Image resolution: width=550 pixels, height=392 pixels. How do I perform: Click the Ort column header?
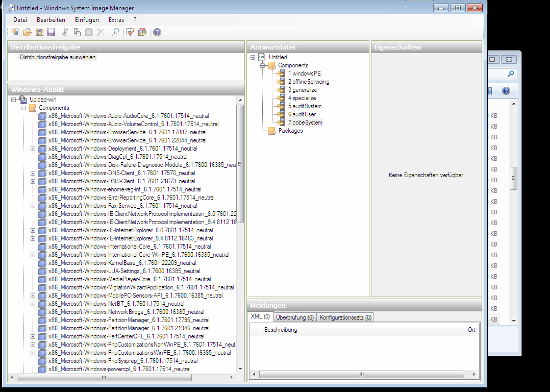click(x=472, y=330)
